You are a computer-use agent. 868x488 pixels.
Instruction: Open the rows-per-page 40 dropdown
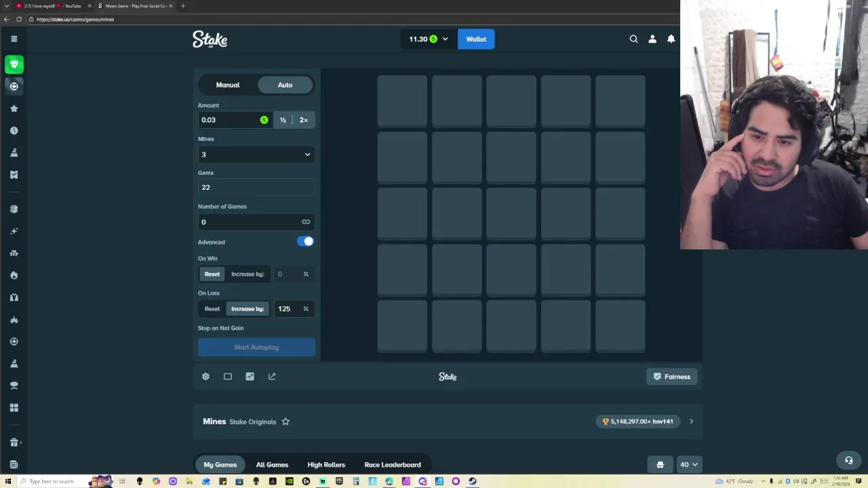pyautogui.click(x=688, y=465)
